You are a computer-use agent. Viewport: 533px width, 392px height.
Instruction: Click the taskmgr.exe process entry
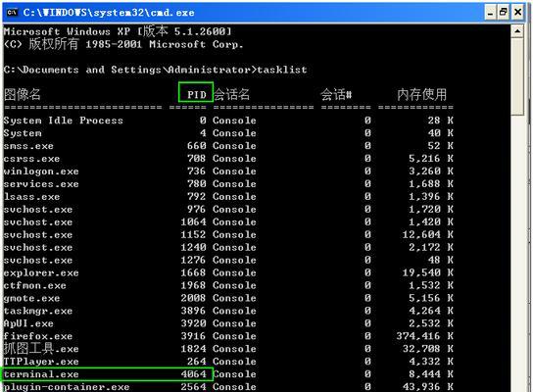tap(38, 311)
